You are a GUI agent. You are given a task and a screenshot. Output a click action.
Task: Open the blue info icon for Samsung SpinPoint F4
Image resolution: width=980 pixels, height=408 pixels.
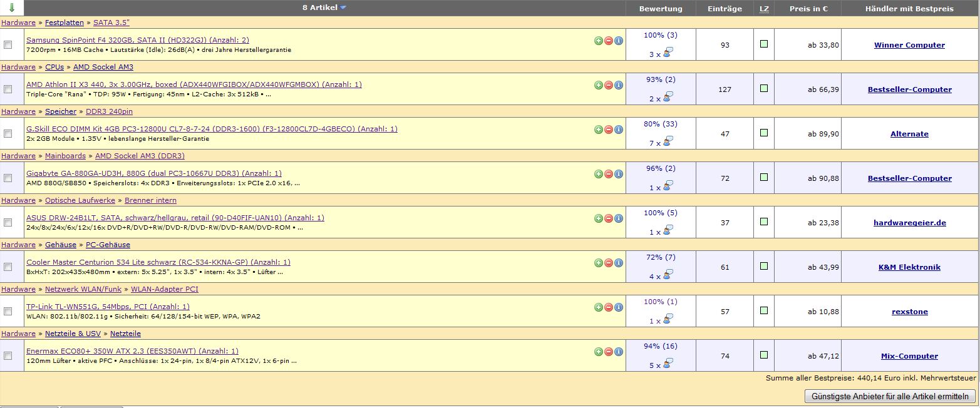[619, 41]
